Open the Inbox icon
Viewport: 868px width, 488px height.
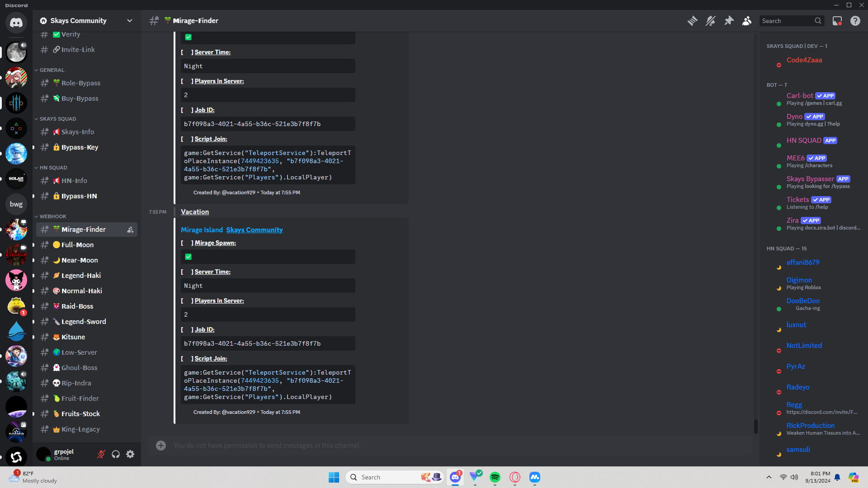[x=837, y=21]
